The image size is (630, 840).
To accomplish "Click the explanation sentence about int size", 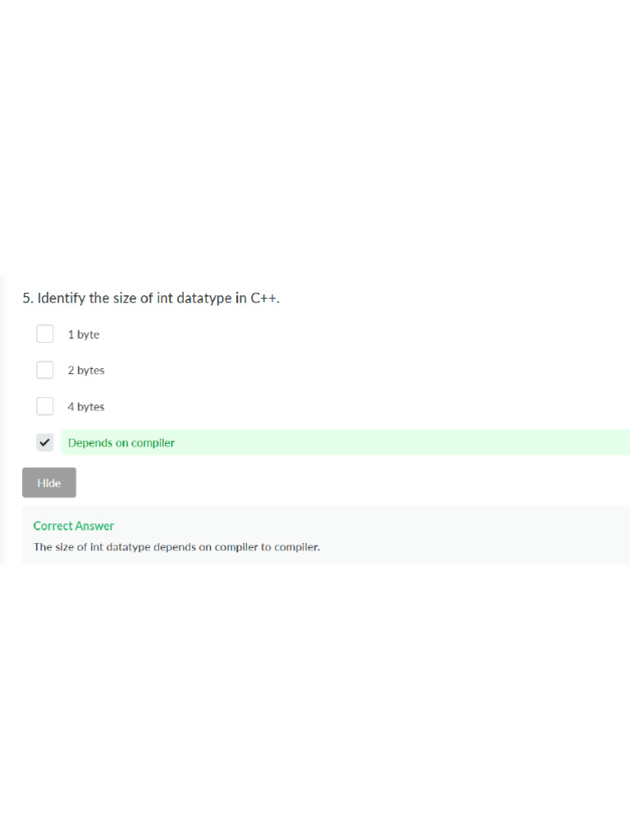I will [x=176, y=547].
